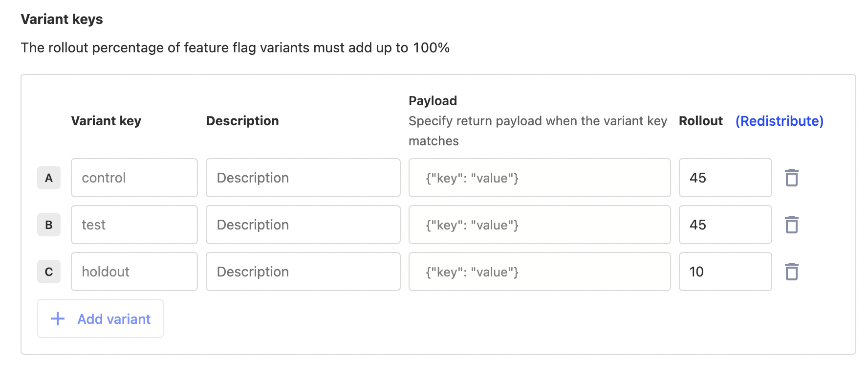Click Redistribute to rebalance rollout percentages

[x=779, y=121]
